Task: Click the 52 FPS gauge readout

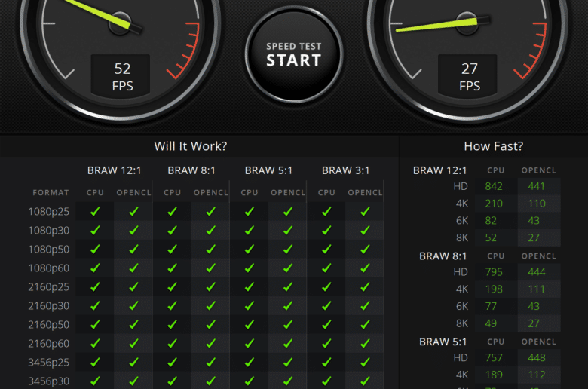Action: pyautogui.click(x=121, y=76)
